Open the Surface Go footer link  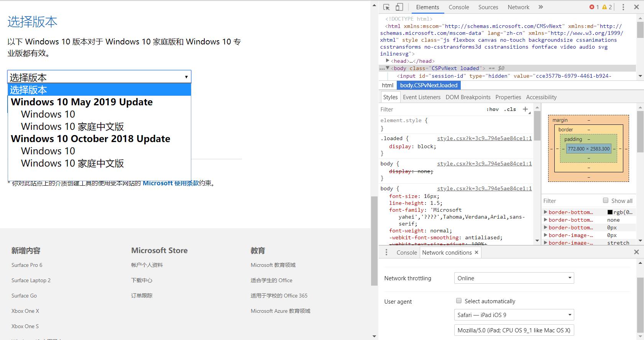coord(24,296)
